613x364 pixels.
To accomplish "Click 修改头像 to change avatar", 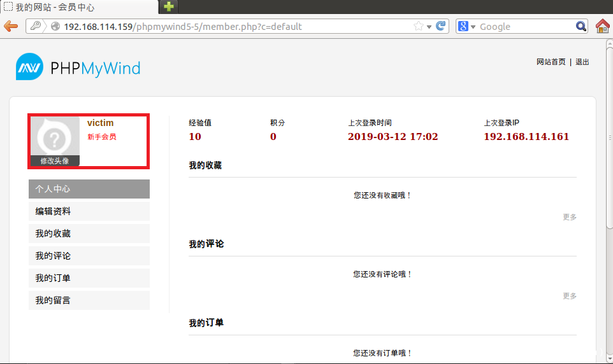I will (55, 160).
